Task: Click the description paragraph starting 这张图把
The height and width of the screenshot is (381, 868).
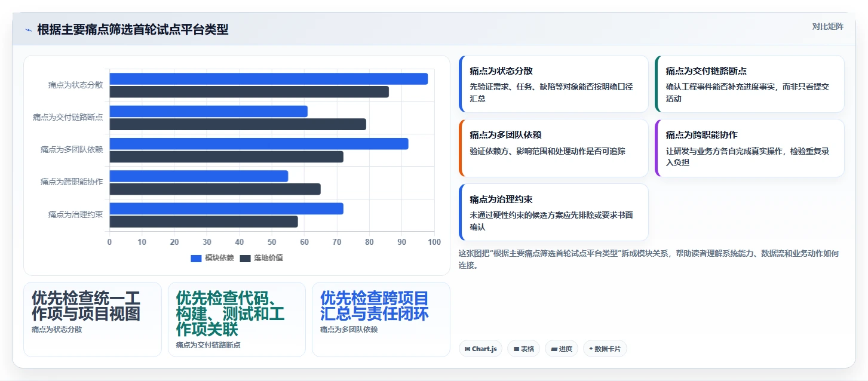Action: pos(649,259)
